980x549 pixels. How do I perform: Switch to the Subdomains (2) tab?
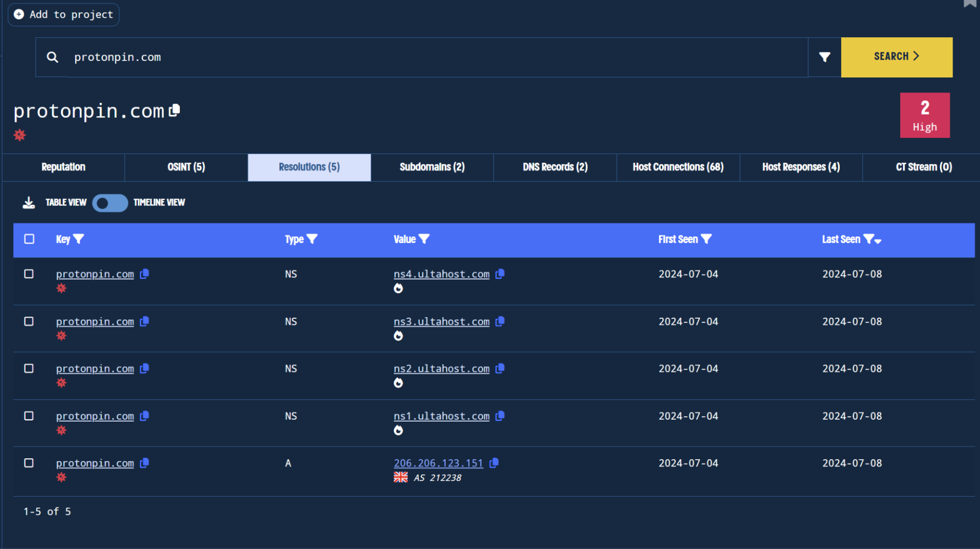pyautogui.click(x=431, y=167)
